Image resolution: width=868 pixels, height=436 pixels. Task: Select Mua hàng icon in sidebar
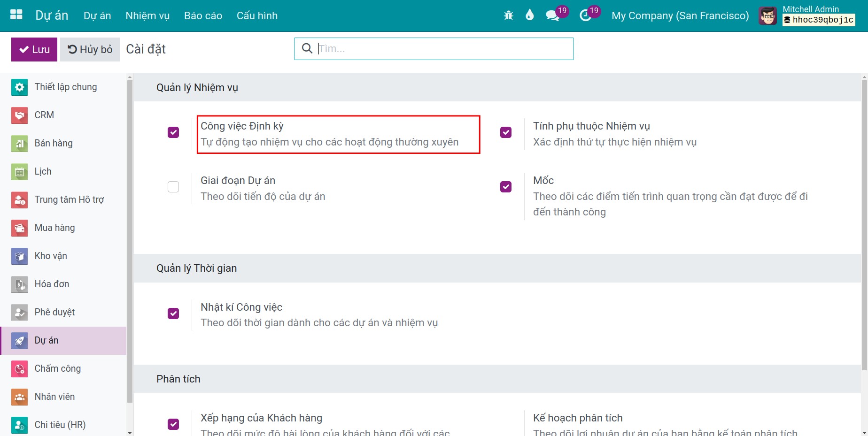(19, 228)
